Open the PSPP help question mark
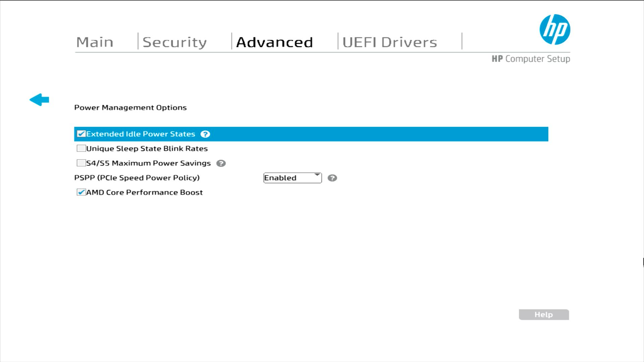Image resolution: width=644 pixels, height=362 pixels. point(332,178)
